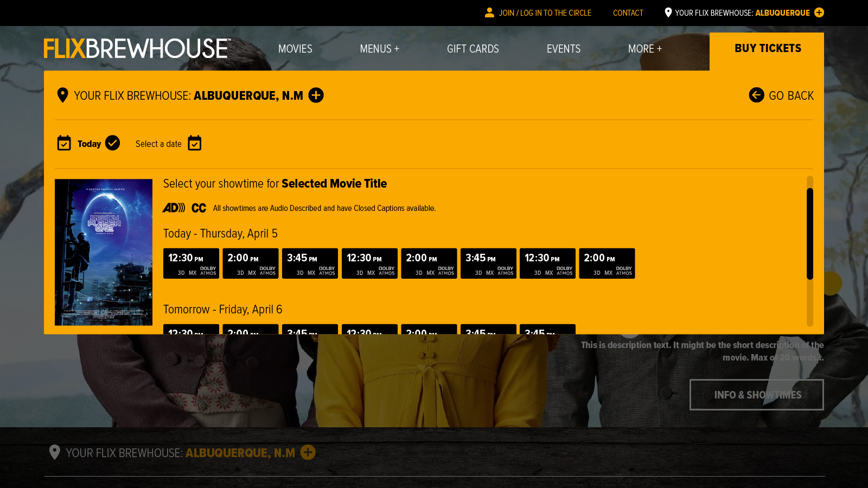Click the showtimes panel vertical scrollbar
Screen dimensions: 868x488
(x=809, y=234)
